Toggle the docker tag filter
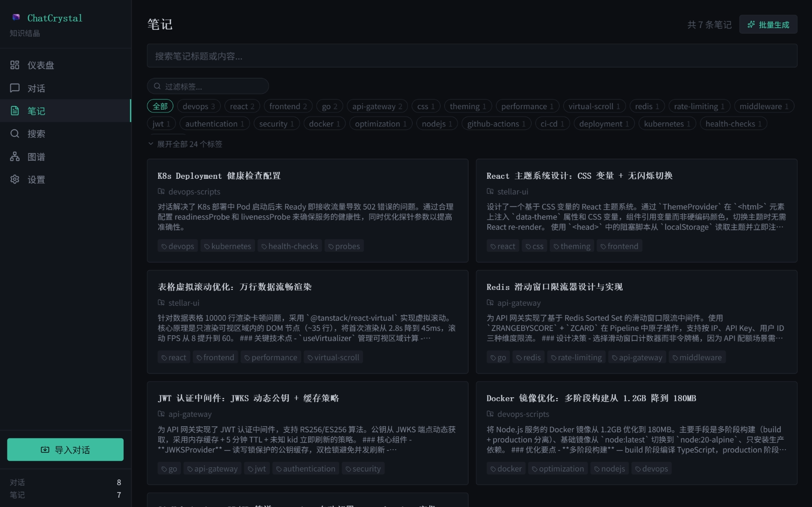 324,123
